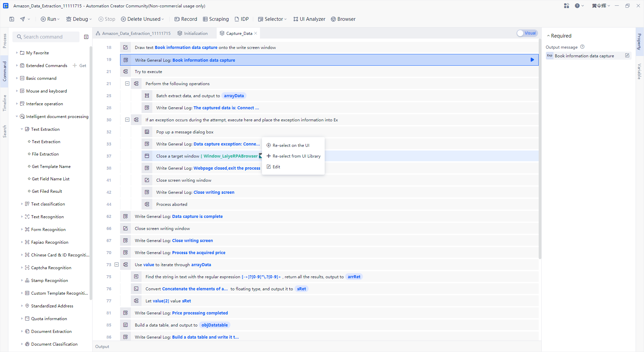Run the selected Write General Log step
The height and width of the screenshot is (352, 644).
[x=532, y=60]
